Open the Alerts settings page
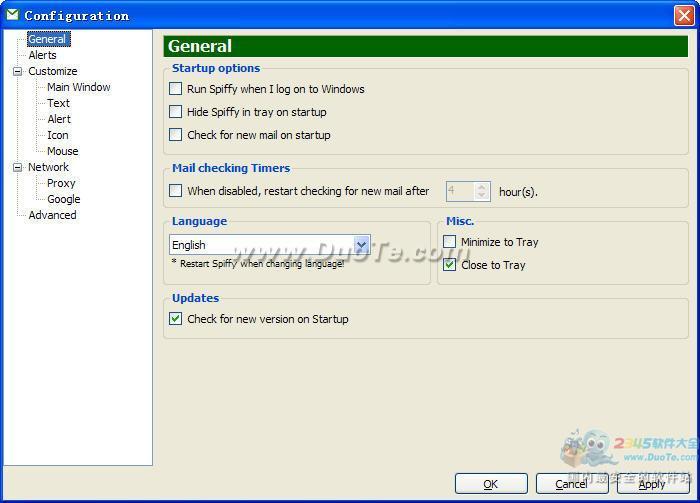 pos(42,55)
